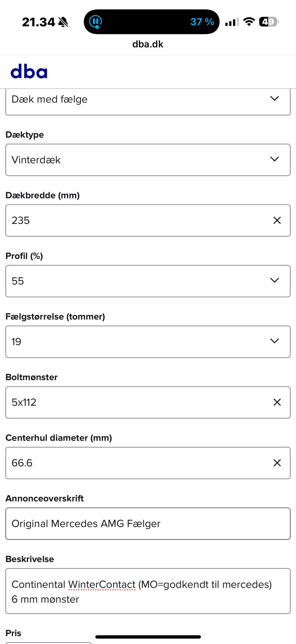Image resolution: width=296 pixels, height=644 pixels.
Task: Open the Profil (%) dropdown showing 55
Action: tap(147, 281)
